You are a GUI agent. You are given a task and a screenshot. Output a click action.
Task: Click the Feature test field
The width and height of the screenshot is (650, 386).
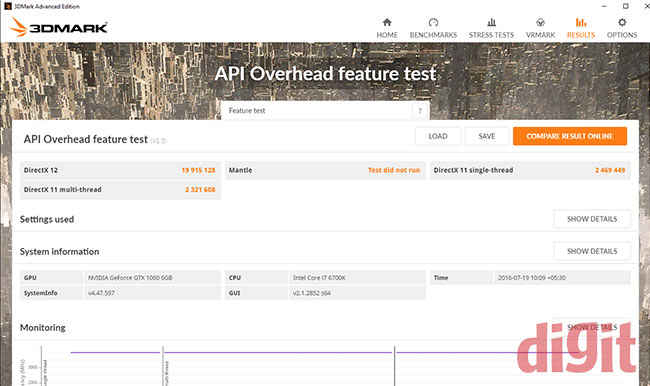pos(325,111)
